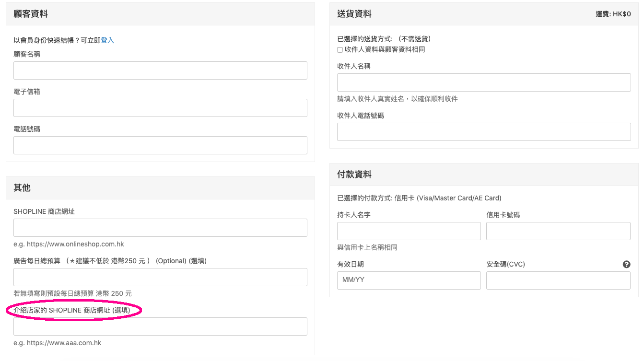Focus the 安全碼(CVC) input box
This screenshot has width=644, height=361.
pos(558,280)
